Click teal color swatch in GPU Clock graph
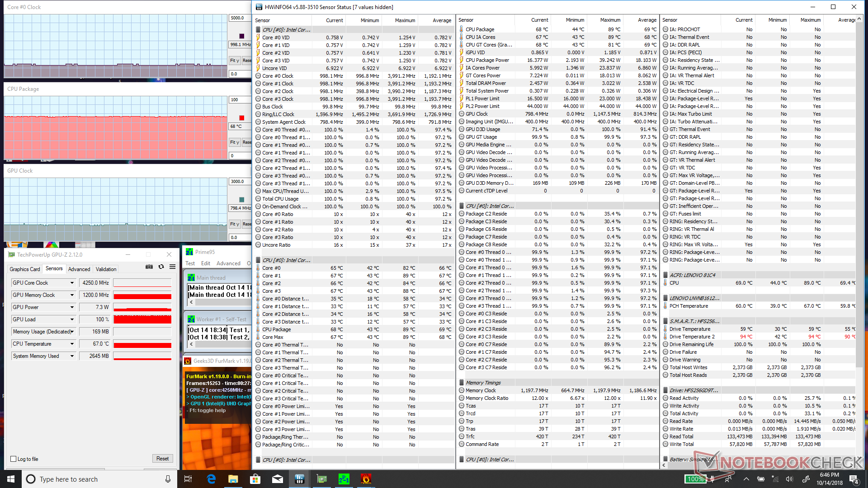This screenshot has width=868, height=488. point(241,200)
